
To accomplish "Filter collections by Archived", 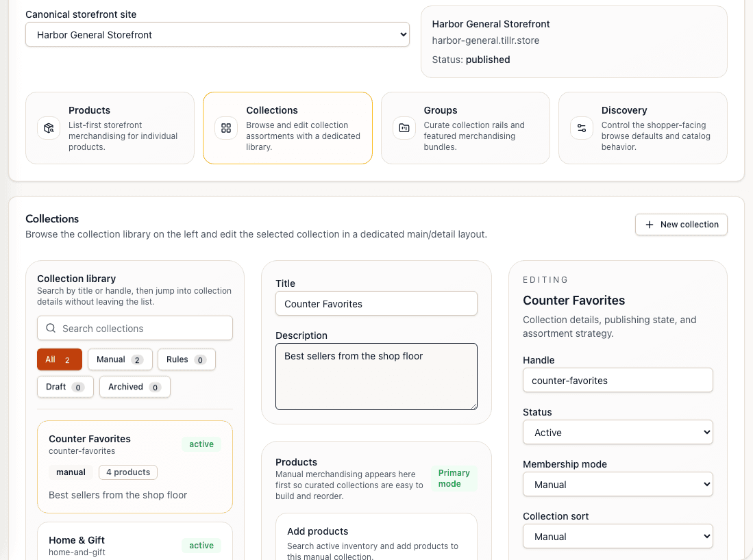I will 135,387.
